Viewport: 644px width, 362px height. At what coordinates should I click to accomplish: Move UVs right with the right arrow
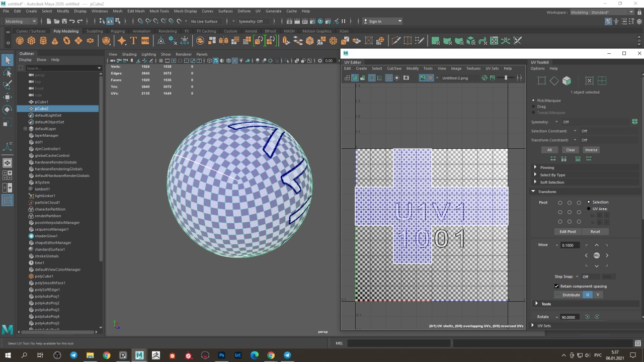click(607, 255)
